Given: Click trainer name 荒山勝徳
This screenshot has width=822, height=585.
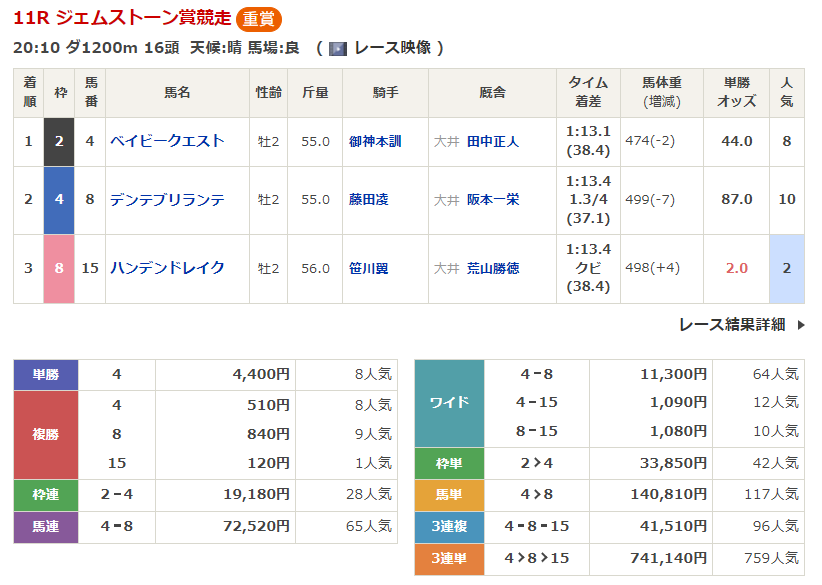Looking at the screenshot, I should [x=493, y=268].
